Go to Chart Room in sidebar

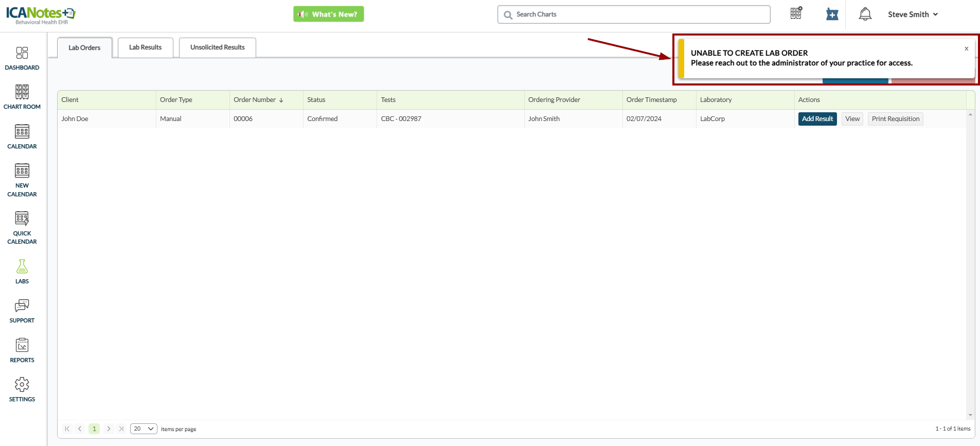tap(22, 97)
